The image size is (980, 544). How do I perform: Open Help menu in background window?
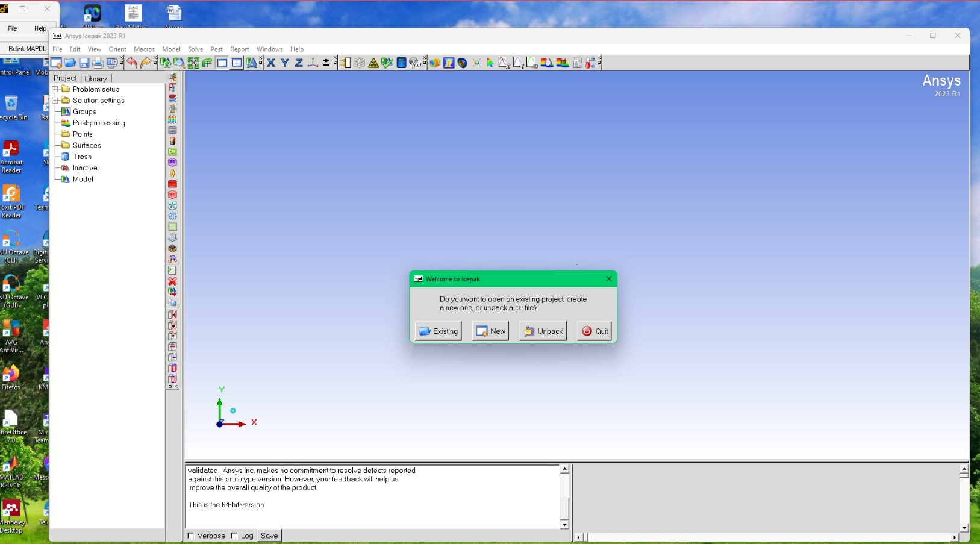point(40,28)
